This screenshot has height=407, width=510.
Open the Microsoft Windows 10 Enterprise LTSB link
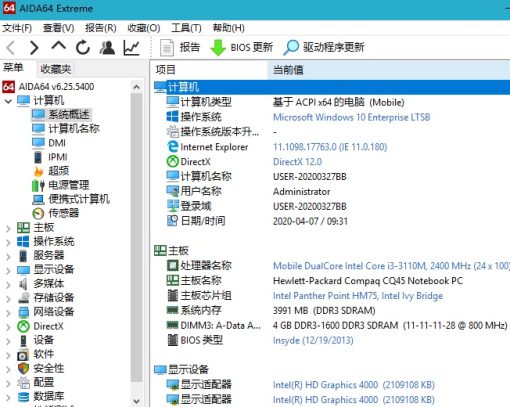pos(351,117)
